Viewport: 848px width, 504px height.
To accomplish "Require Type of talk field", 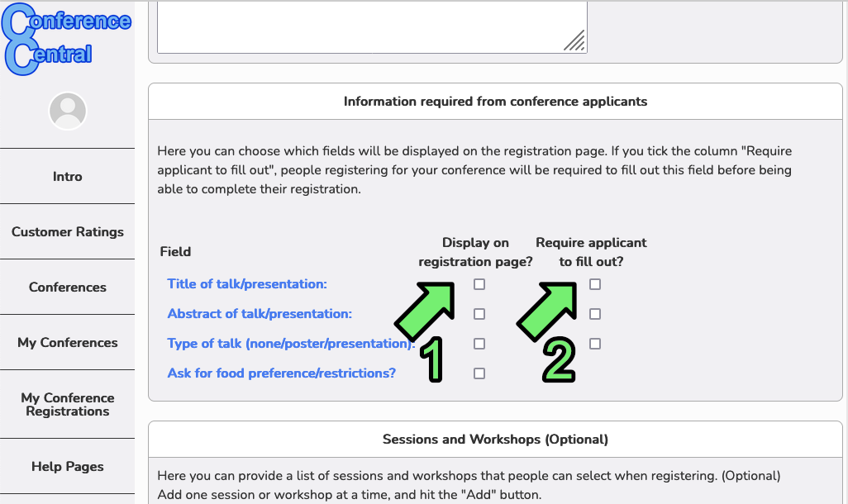I will click(595, 344).
